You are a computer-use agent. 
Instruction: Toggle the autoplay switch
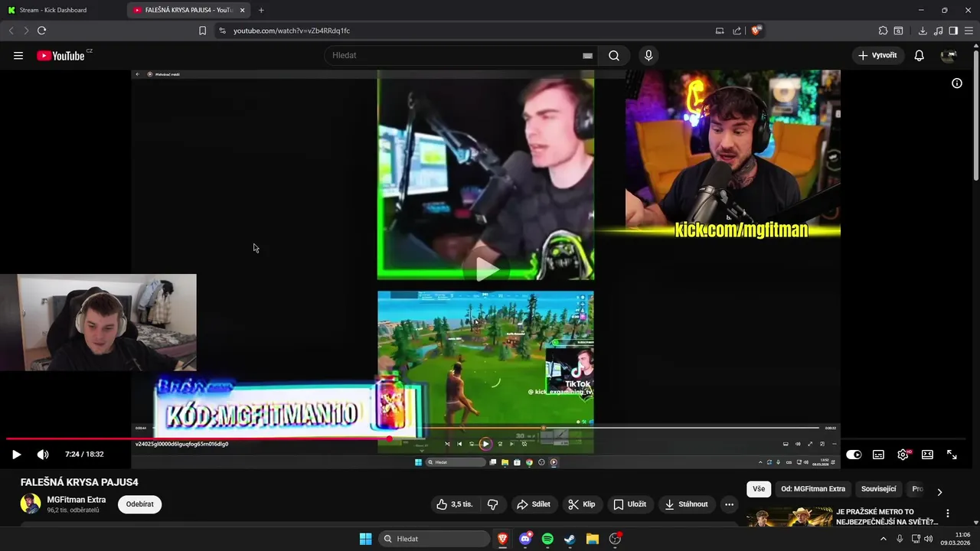tap(854, 455)
